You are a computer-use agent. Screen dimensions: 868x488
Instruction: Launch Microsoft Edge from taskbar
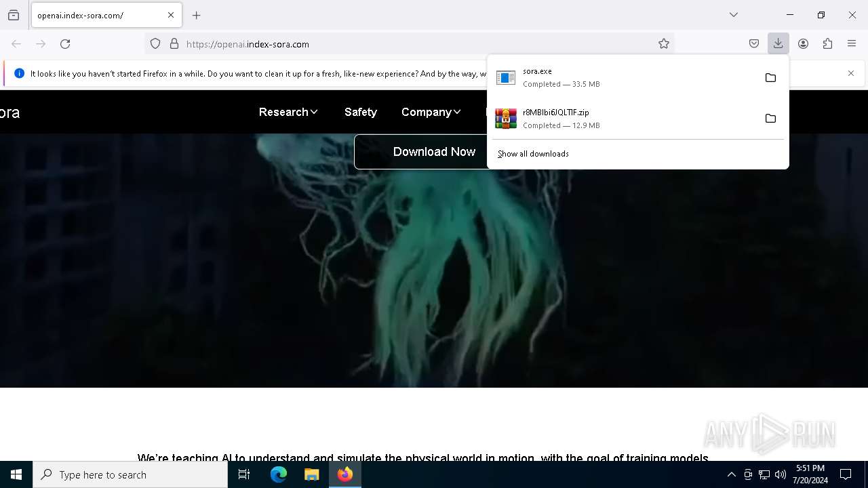pos(279,474)
